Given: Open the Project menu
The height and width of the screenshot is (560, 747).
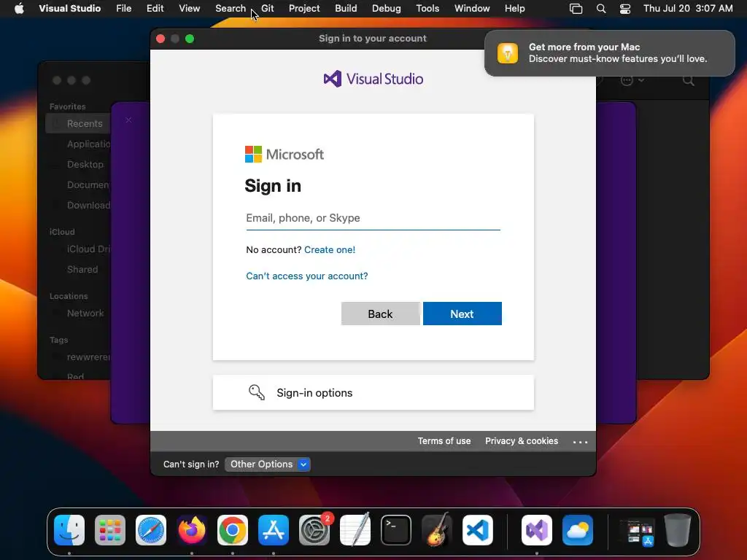Looking at the screenshot, I should pyautogui.click(x=304, y=9).
